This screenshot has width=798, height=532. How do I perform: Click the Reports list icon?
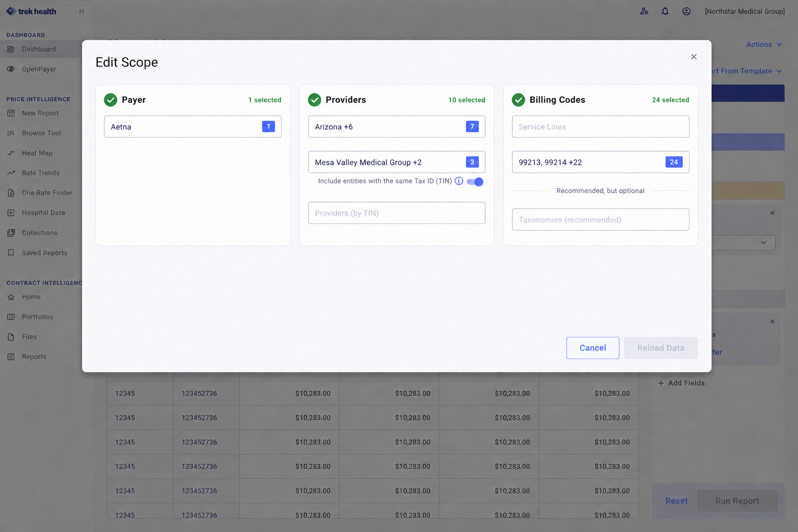11,357
